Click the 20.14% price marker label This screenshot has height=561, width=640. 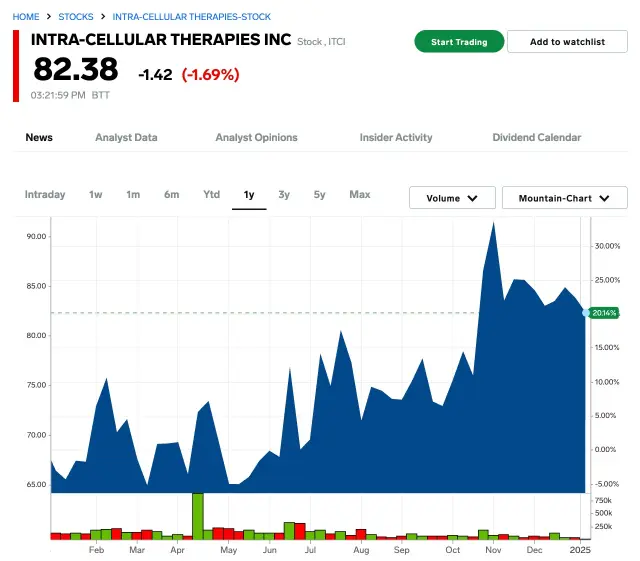point(603,313)
